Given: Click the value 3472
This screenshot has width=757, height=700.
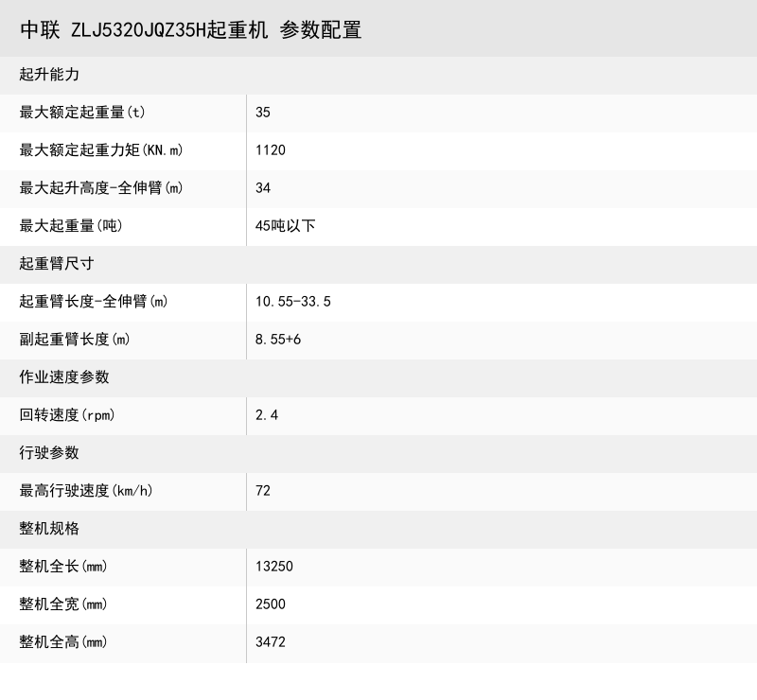Looking at the screenshot, I should pos(271,642).
